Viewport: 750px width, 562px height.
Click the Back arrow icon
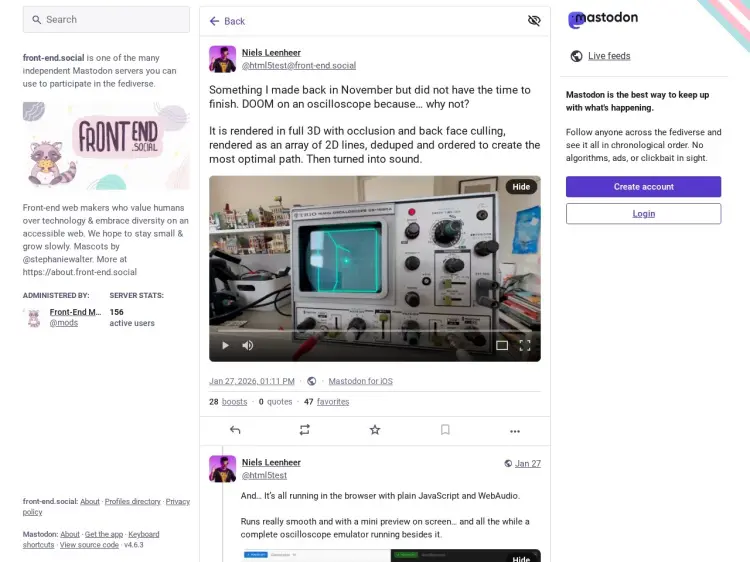click(214, 21)
